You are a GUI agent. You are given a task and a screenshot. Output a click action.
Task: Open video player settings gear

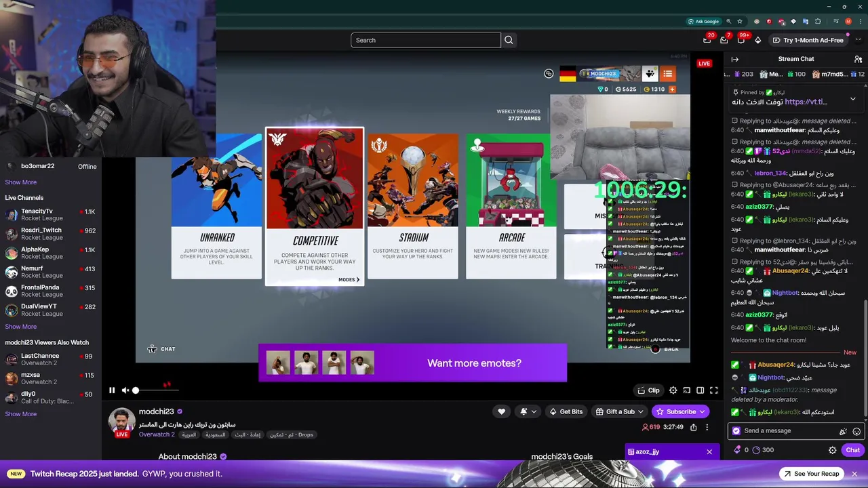point(673,390)
